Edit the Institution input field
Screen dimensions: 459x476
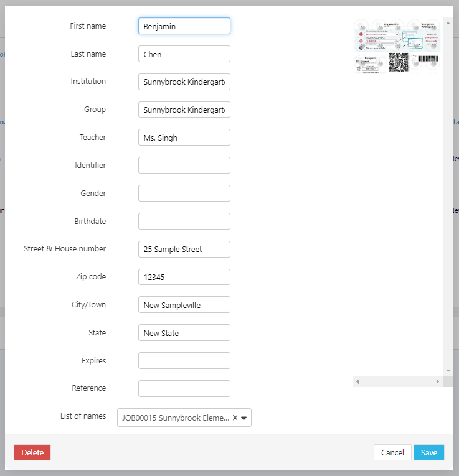(184, 82)
